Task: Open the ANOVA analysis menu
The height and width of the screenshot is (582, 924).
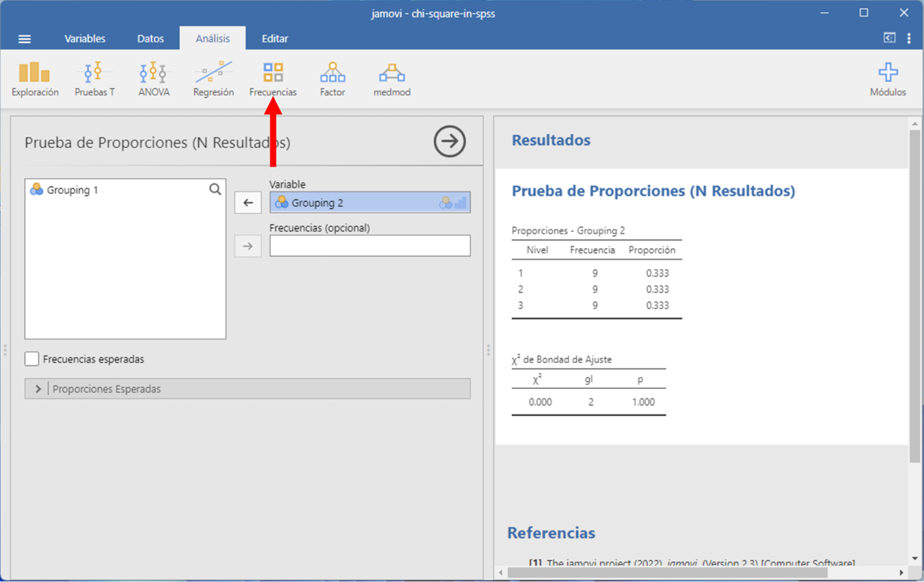Action: point(153,79)
